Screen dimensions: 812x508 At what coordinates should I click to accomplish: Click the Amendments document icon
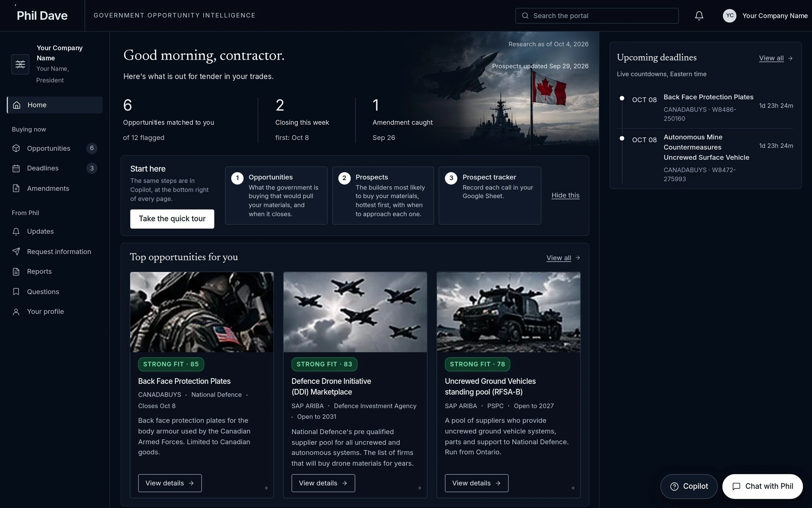point(16,189)
